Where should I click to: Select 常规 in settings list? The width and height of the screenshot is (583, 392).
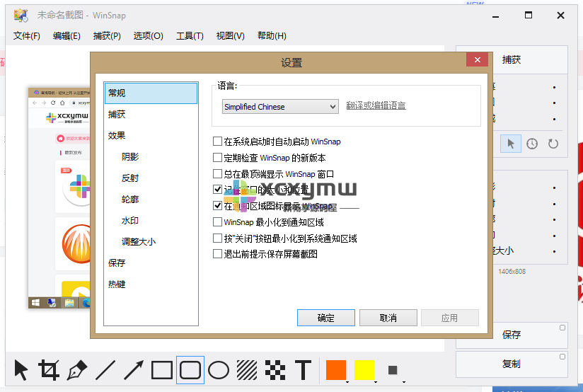tap(151, 93)
